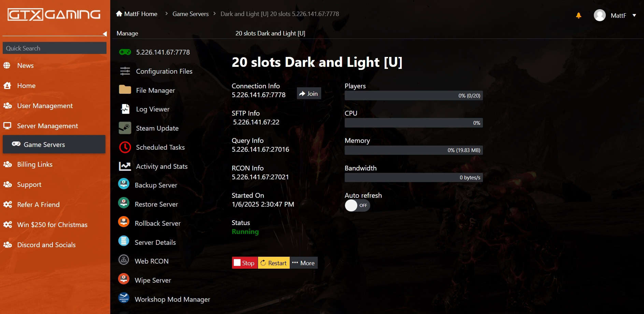
Task: Collapse the sidebar with the arrow
Action: coord(104,34)
